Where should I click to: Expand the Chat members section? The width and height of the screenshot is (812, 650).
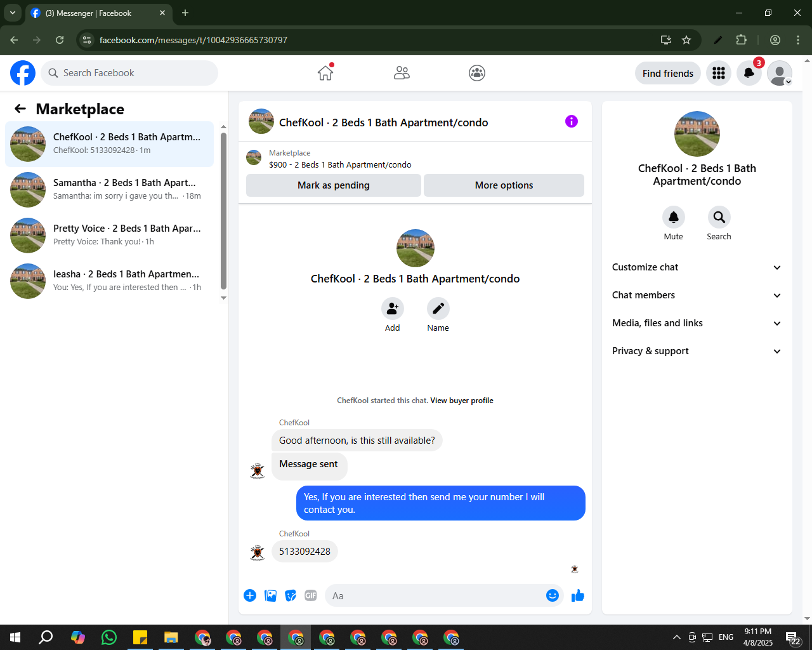pyautogui.click(x=697, y=295)
